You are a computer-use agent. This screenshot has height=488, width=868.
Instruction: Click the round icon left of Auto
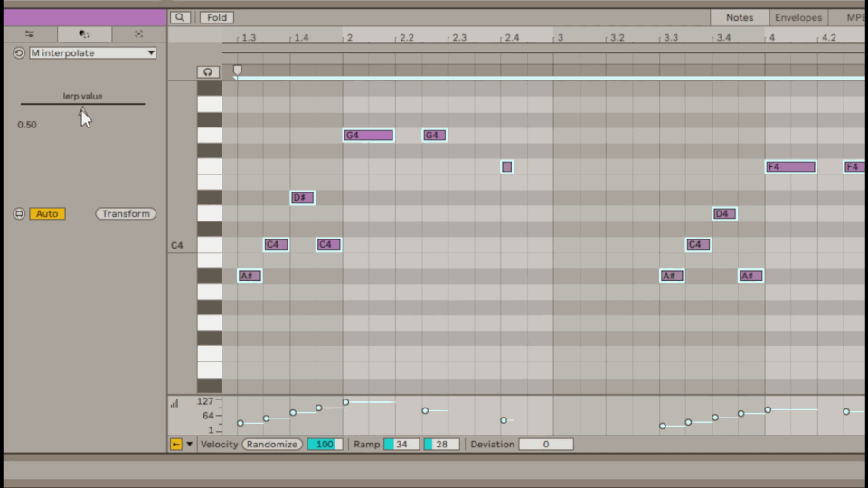pyautogui.click(x=19, y=214)
